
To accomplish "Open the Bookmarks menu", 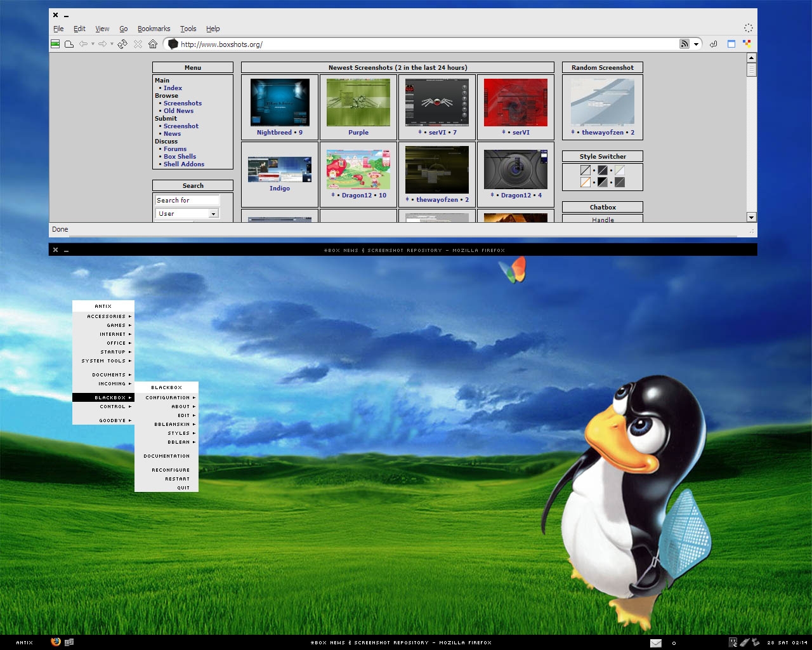I will click(154, 29).
